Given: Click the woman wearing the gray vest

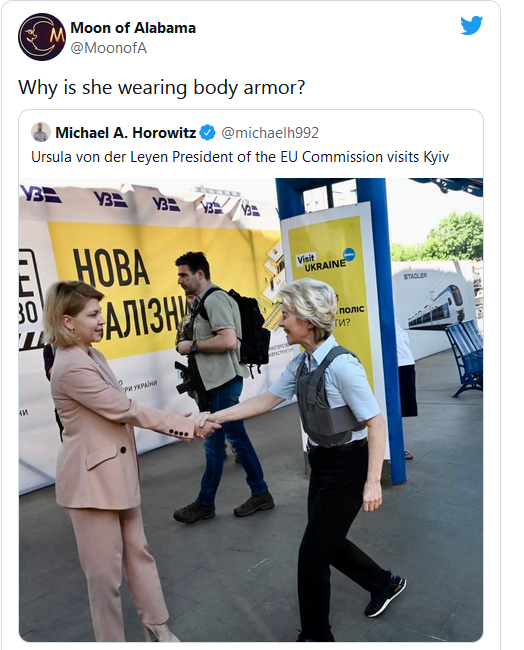Looking at the screenshot, I should (x=332, y=448).
